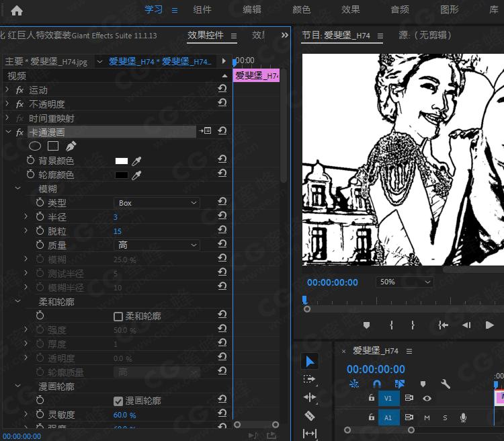Pick 轮廓颜色 with the eyedropper
This screenshot has width=504, height=441.
tap(136, 175)
